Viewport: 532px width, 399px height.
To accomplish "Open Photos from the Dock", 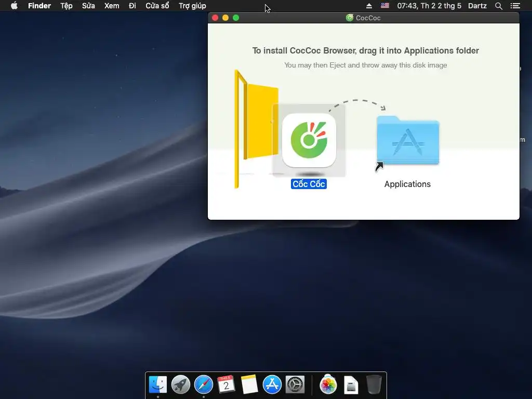I will [328, 385].
